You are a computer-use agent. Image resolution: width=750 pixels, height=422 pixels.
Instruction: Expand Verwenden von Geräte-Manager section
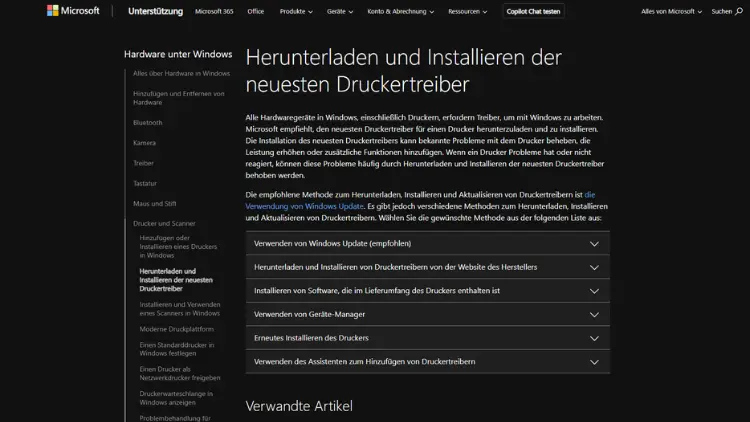(x=427, y=314)
